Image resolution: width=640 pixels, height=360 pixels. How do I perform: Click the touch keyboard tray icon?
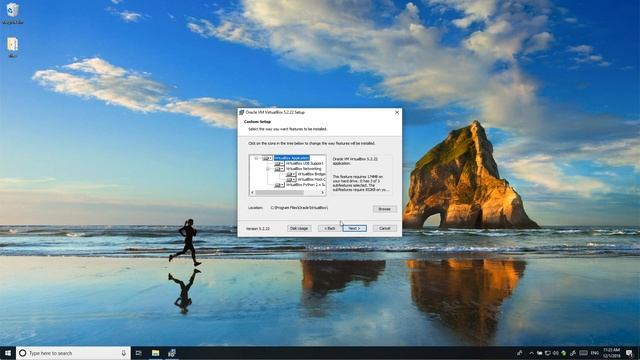pos(583,353)
